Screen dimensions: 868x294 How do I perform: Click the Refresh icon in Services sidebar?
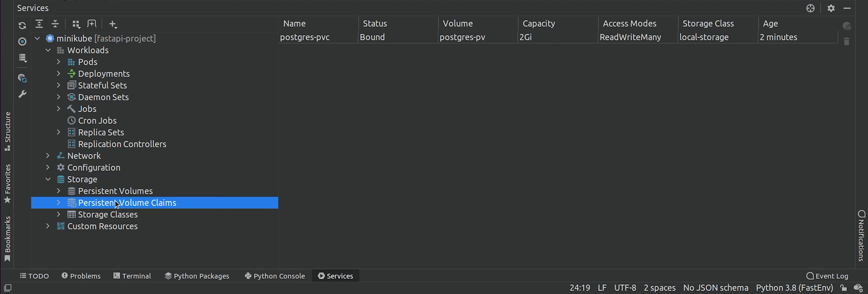coord(22,26)
